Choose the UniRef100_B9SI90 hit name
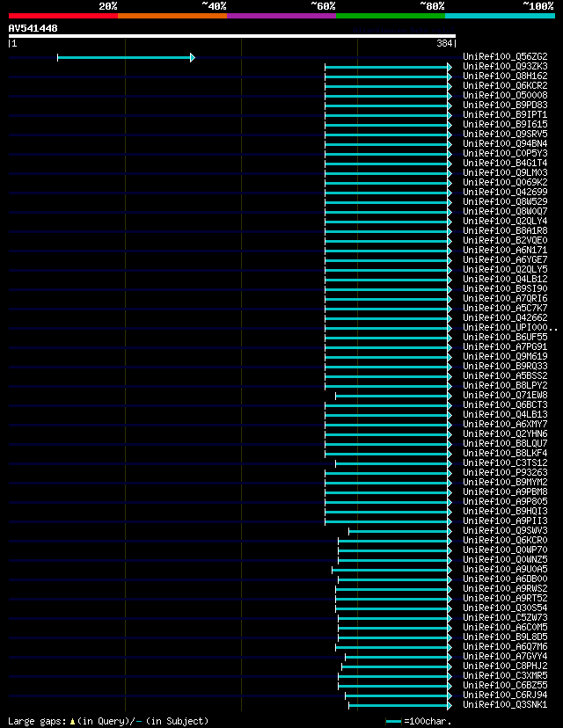The height and width of the screenshot is (728, 563). (505, 288)
